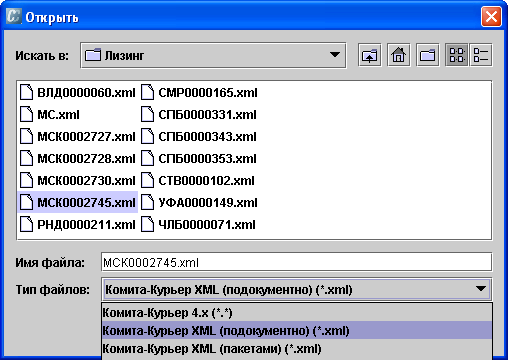Select file СПБ0000353.xml

pyautogui.click(x=199, y=159)
